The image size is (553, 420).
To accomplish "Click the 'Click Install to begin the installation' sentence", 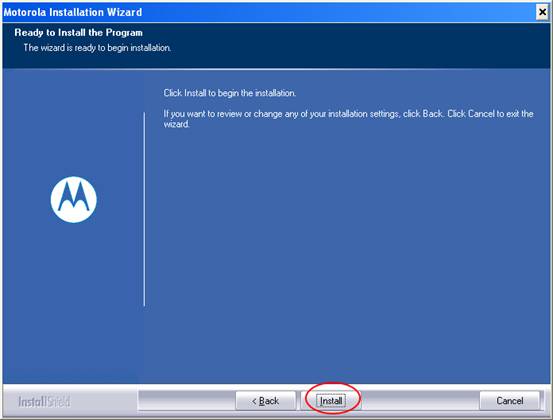I will coord(230,93).
